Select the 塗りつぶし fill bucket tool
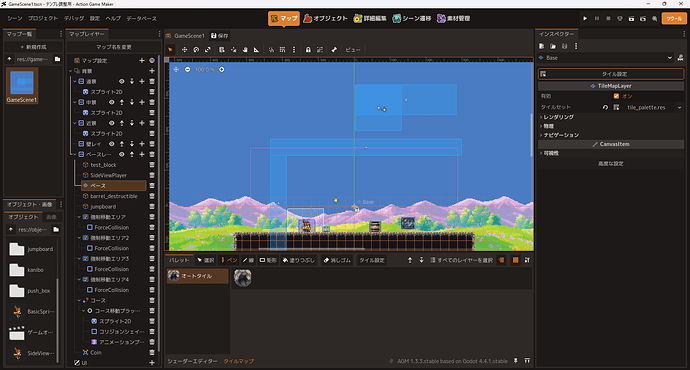This screenshot has height=370, width=690. (x=298, y=260)
